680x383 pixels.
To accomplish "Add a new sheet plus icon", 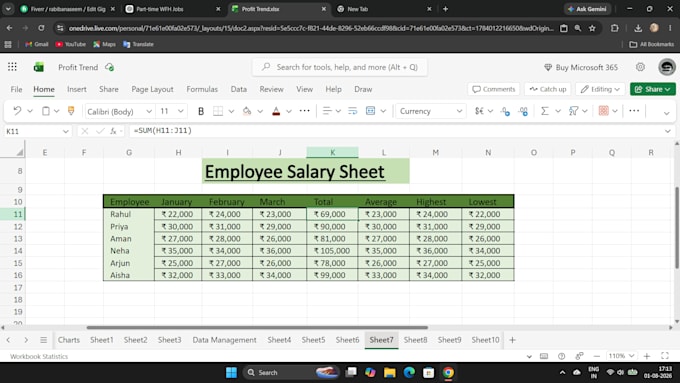I will (512, 340).
